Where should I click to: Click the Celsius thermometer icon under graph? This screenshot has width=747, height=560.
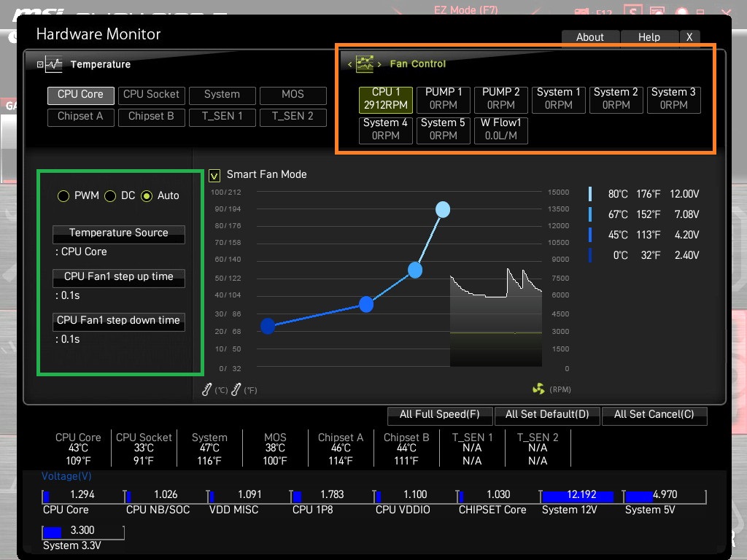tap(206, 389)
